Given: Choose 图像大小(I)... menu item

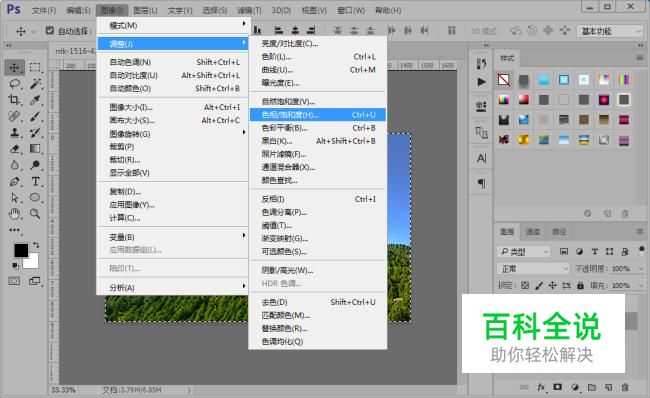Looking at the screenshot, I should coord(172,107).
